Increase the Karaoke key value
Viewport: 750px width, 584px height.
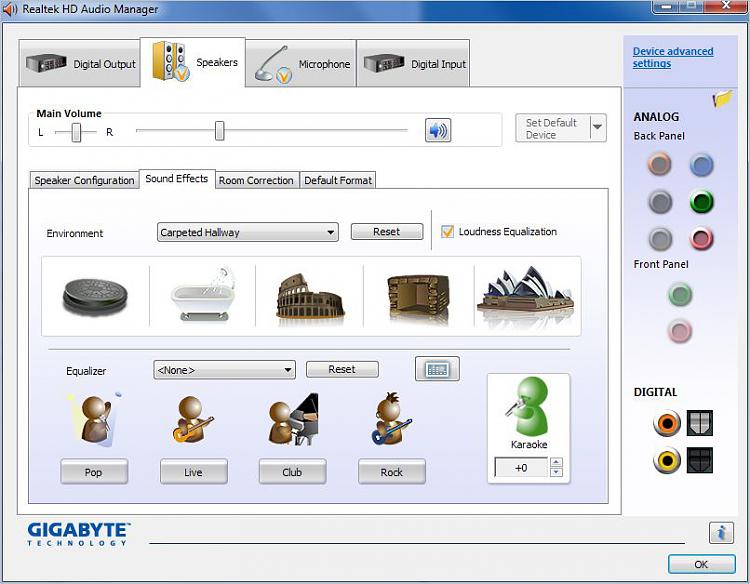click(x=556, y=462)
